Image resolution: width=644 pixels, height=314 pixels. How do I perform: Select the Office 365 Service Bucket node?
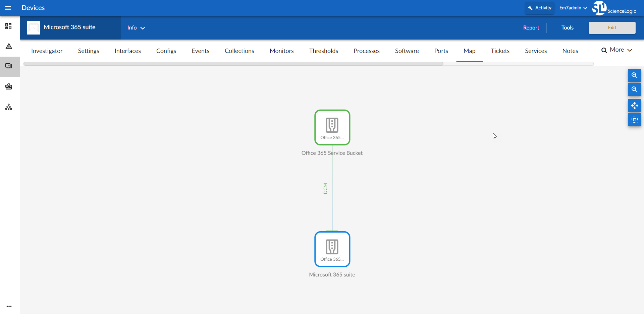coord(332,127)
